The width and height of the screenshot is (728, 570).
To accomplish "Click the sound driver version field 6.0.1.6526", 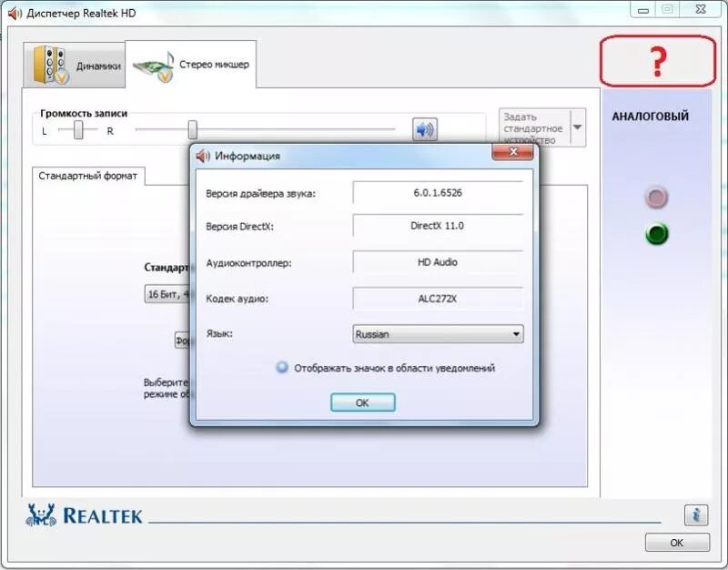I will pos(438,193).
